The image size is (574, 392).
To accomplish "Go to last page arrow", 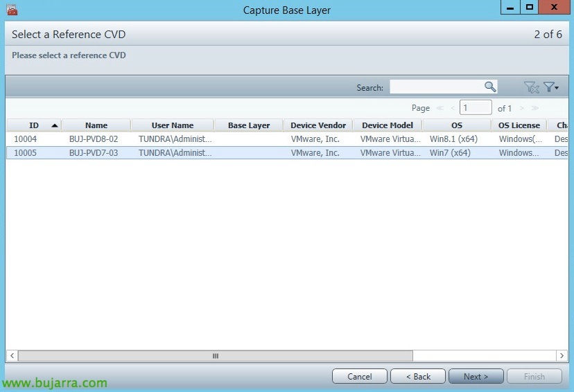I will 534,108.
